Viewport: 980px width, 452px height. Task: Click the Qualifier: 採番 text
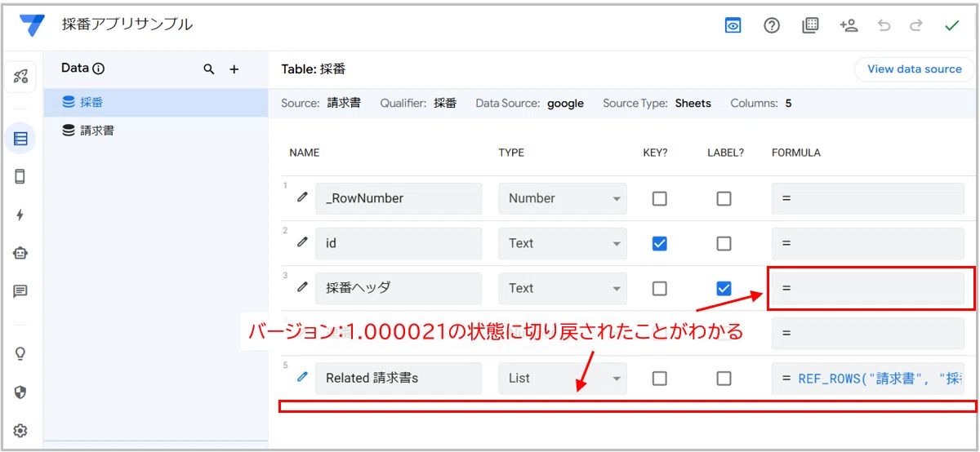419,104
